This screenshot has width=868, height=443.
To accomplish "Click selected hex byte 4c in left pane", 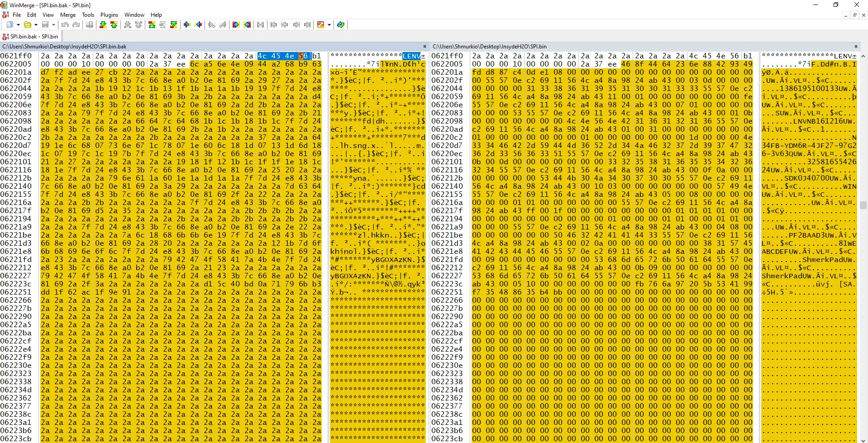I will click(262, 56).
